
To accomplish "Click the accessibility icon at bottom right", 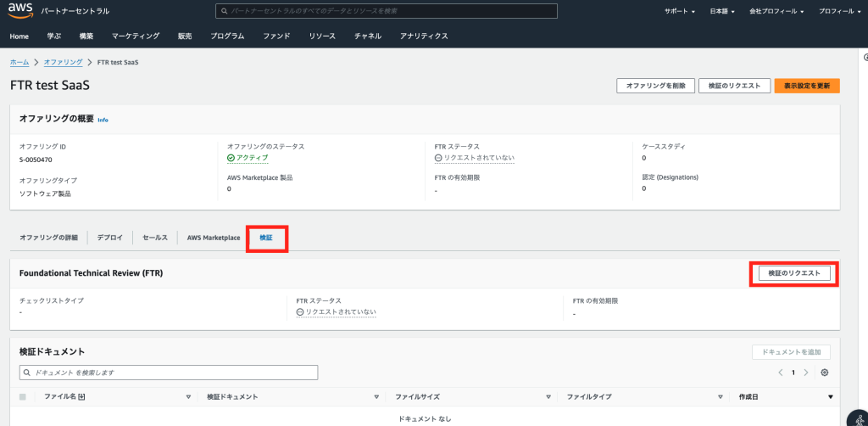I will [x=859, y=418].
